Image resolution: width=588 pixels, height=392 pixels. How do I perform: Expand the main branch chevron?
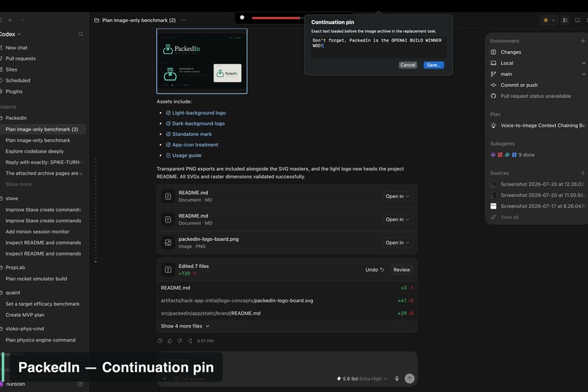coord(584,74)
